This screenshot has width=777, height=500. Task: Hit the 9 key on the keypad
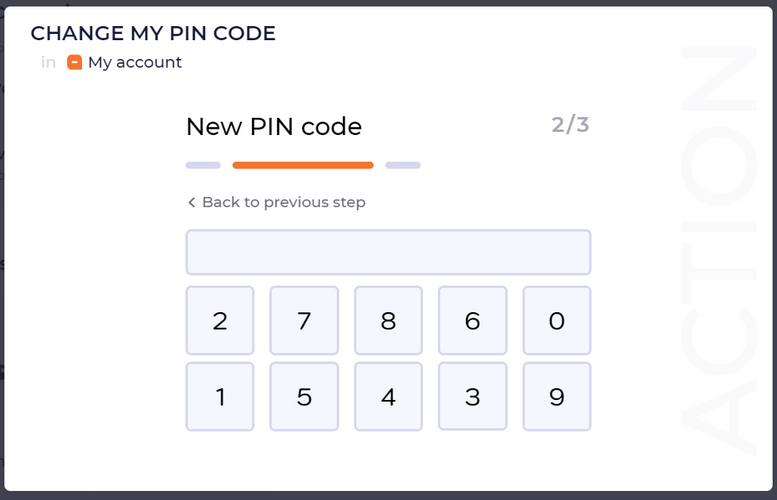tap(557, 397)
